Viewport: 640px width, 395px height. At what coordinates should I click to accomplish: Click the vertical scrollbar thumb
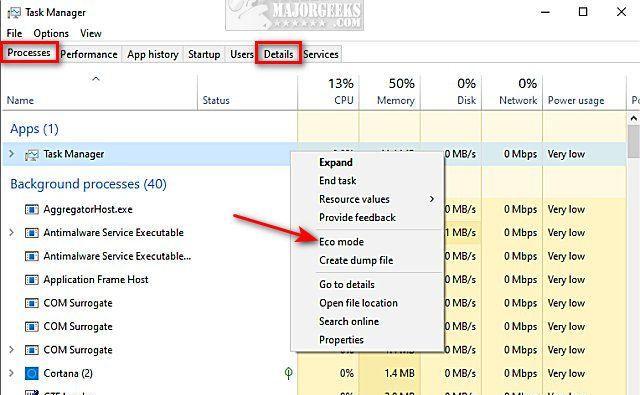(x=633, y=141)
